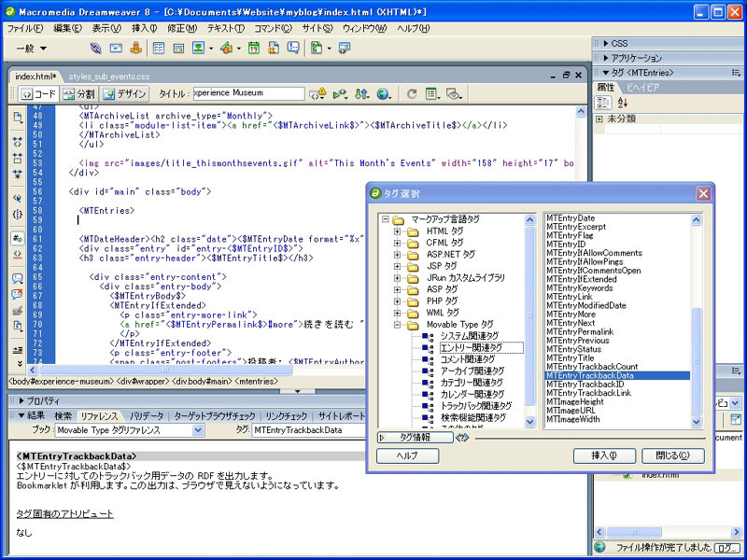Image resolution: width=747 pixels, height=560 pixels.
Task: Insert a Date using calendar icon
Action: 253,49
